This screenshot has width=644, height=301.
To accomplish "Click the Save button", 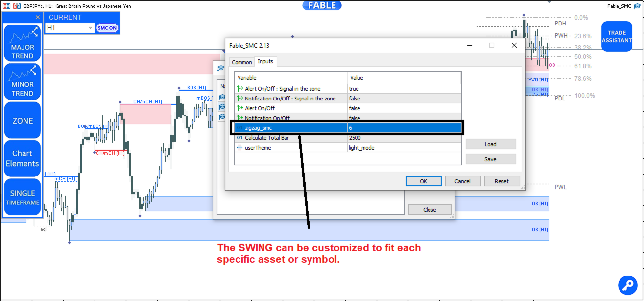I will coord(490,159).
